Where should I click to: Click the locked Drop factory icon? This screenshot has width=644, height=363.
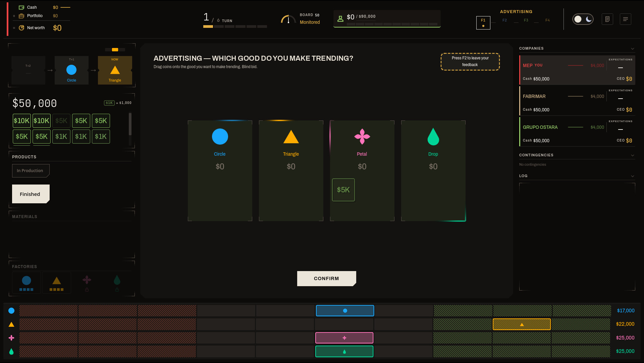[x=117, y=280]
